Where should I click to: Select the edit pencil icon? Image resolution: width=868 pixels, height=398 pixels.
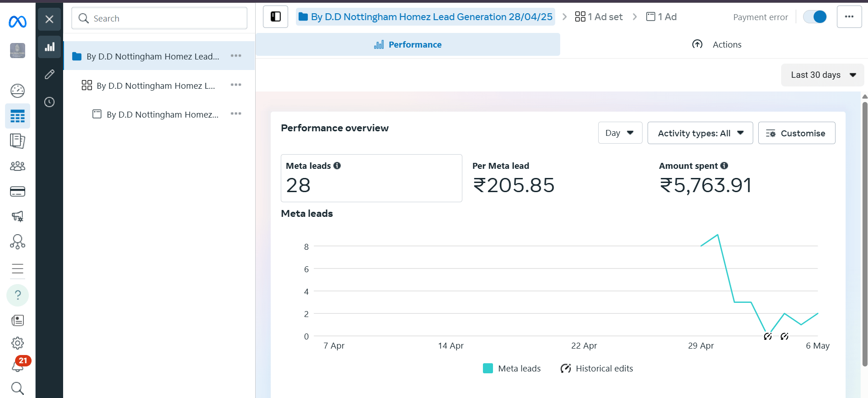click(49, 75)
